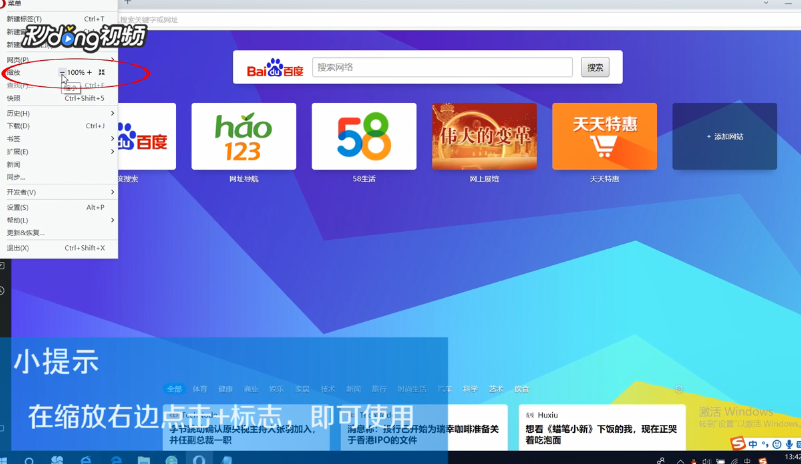This screenshot has height=464, width=801.
Task: Open the 伟大的变革 speed dial tile
Action: pos(484,136)
